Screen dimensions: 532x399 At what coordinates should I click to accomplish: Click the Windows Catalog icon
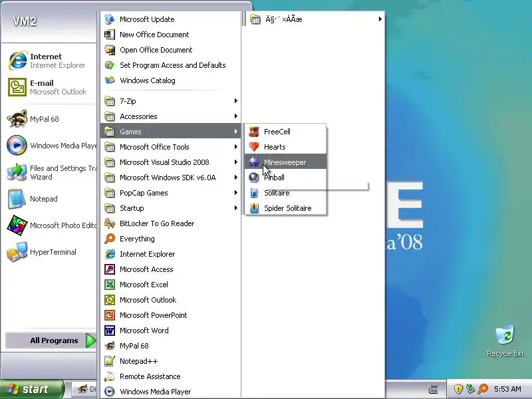click(110, 80)
